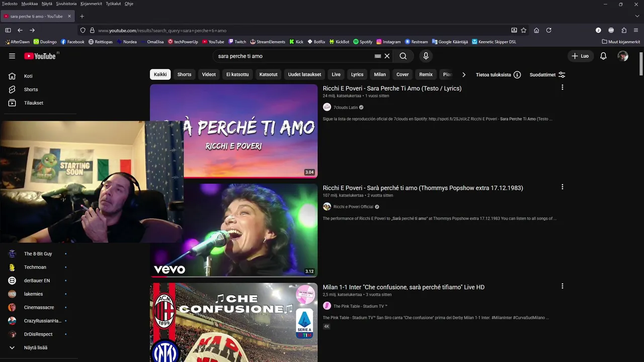
Task: Open the Duolingo bookmark
Action: coord(45,42)
